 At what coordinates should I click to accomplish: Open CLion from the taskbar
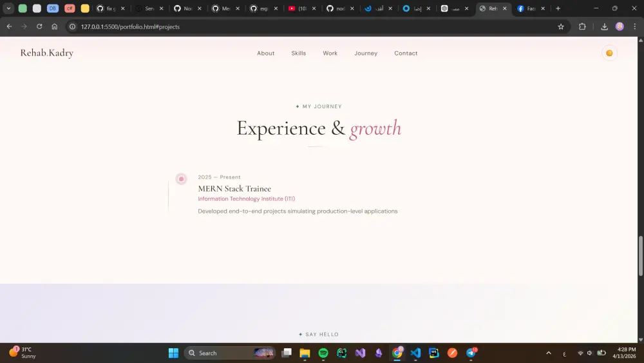pos(342,353)
